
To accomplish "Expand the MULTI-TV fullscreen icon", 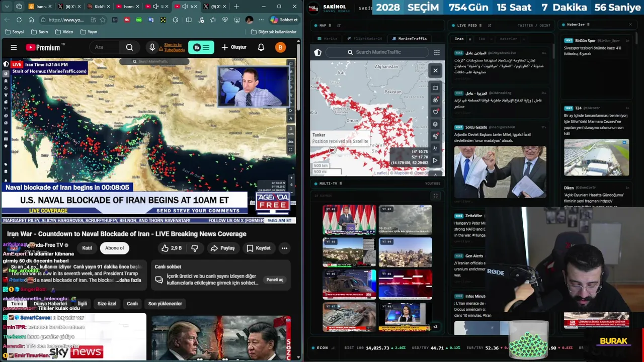I will [x=436, y=196].
